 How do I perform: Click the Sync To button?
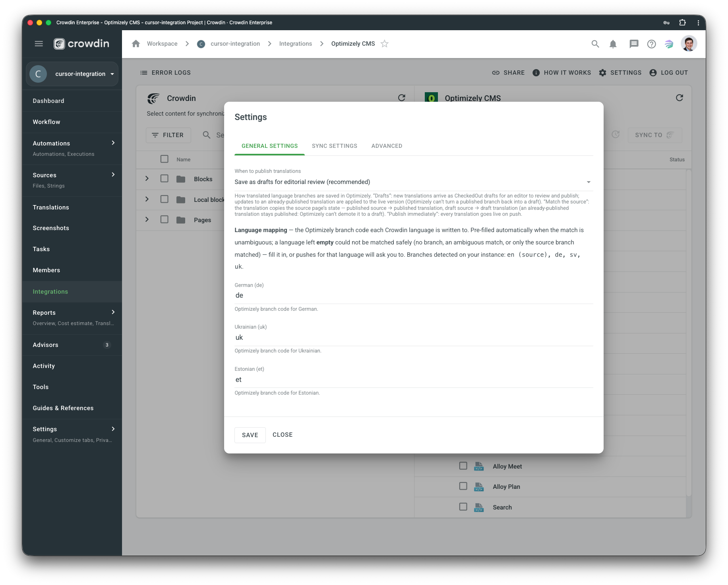pos(654,135)
